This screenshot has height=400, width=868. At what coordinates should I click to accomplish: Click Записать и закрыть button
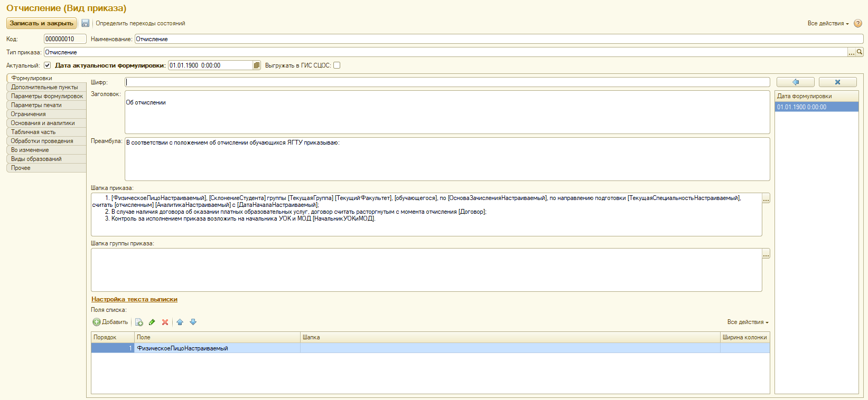(41, 23)
